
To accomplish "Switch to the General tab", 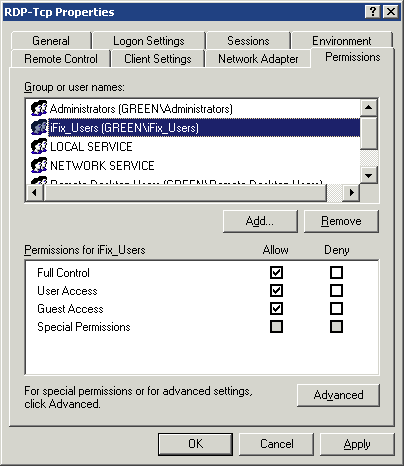I will 51,41.
